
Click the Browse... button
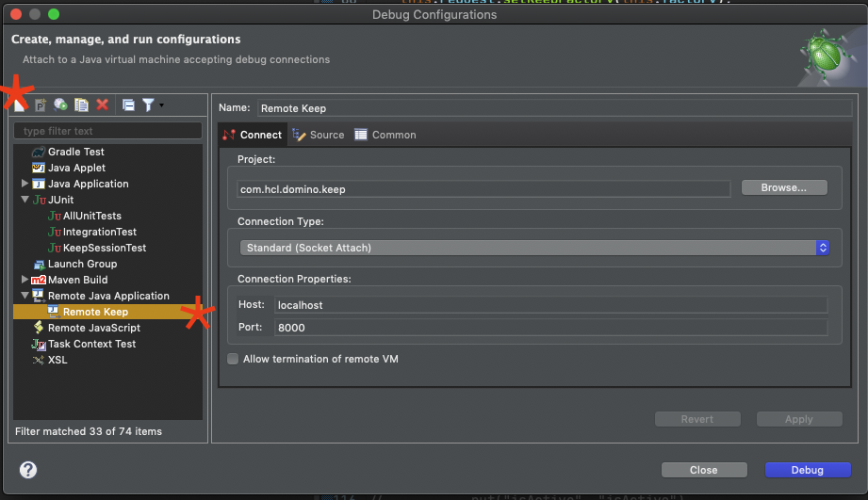pos(783,187)
